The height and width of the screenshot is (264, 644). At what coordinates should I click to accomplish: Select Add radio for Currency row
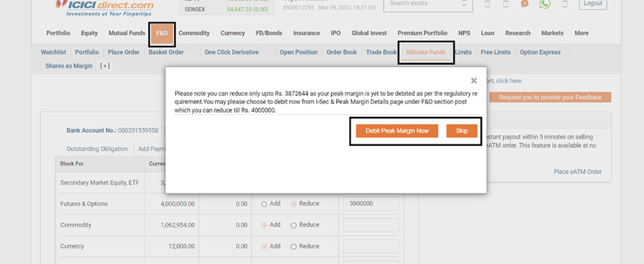264,246
